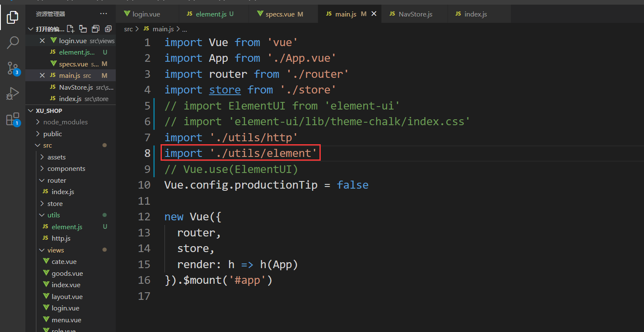Open the explorer panel more actions menu

pos(103,14)
